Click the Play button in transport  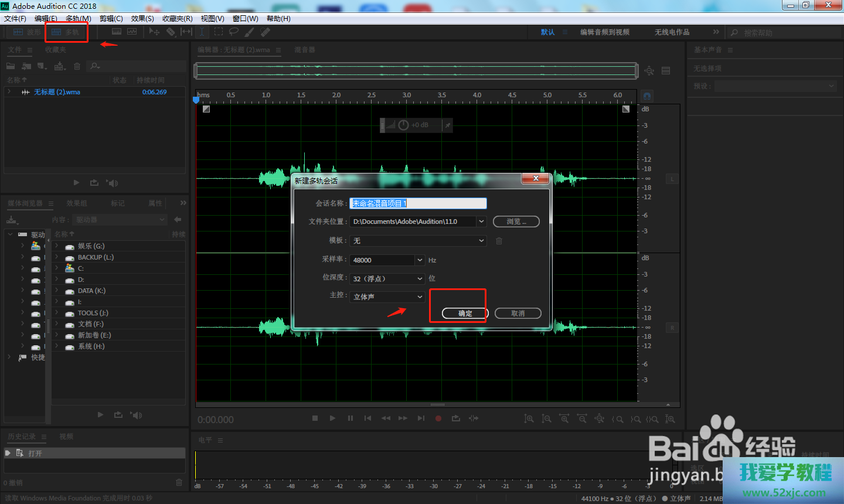(332, 418)
